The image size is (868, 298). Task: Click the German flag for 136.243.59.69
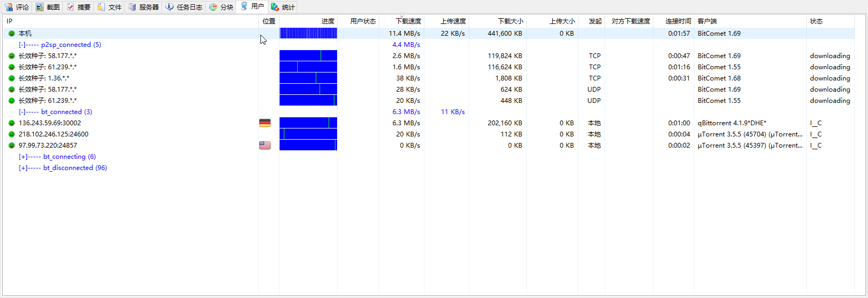[265, 123]
